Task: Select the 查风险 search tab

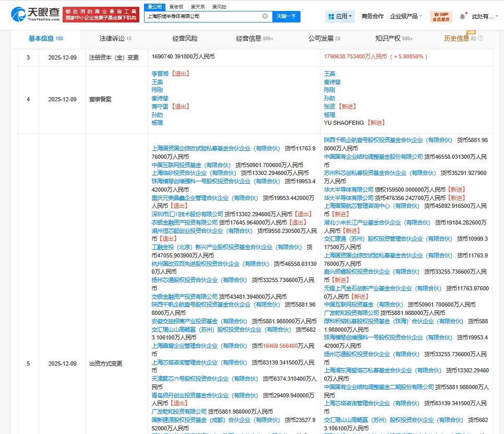Action: [x=219, y=7]
